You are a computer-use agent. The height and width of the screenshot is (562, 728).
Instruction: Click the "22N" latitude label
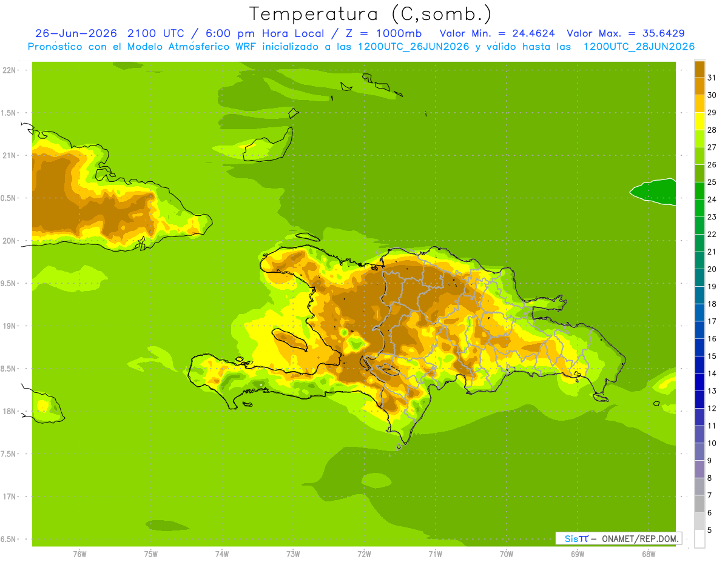[9, 70]
